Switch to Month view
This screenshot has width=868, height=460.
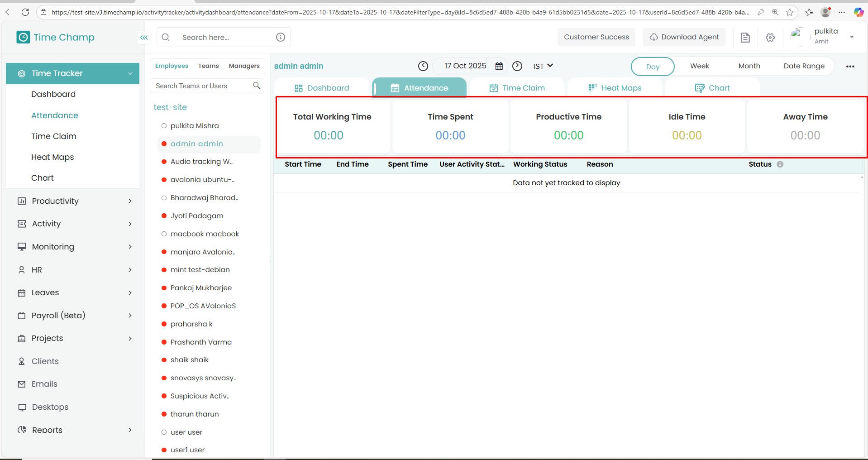click(749, 66)
